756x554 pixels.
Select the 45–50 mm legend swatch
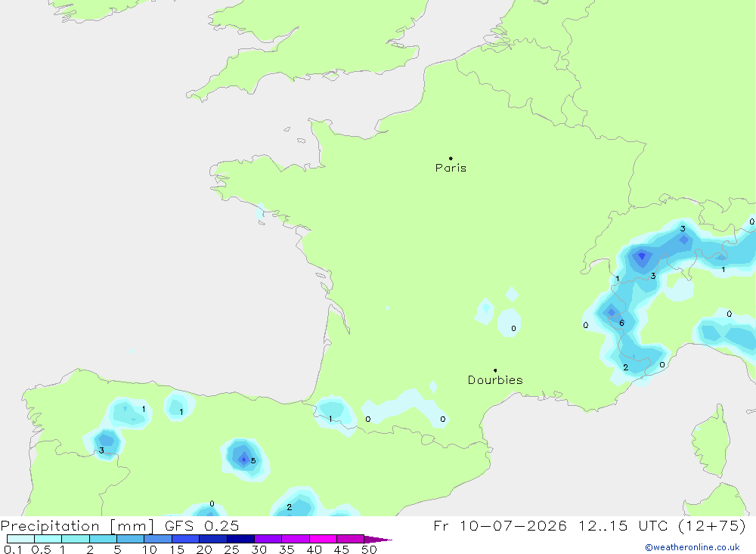pos(351,539)
